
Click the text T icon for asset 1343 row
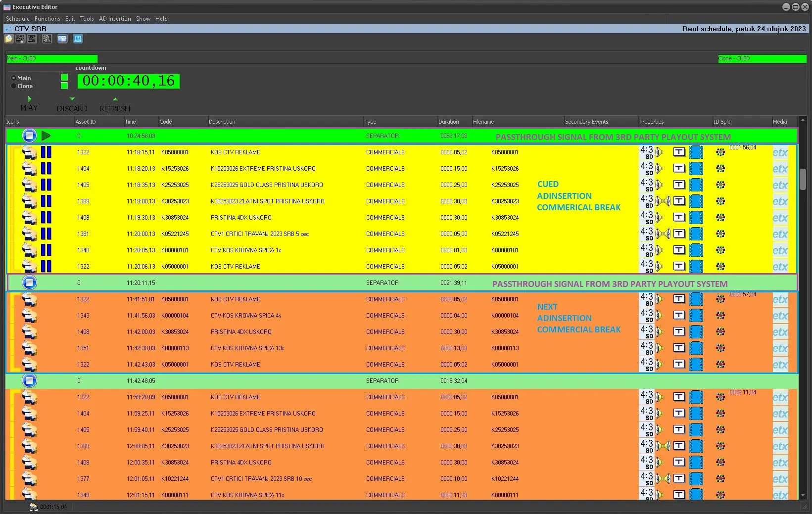679,315
